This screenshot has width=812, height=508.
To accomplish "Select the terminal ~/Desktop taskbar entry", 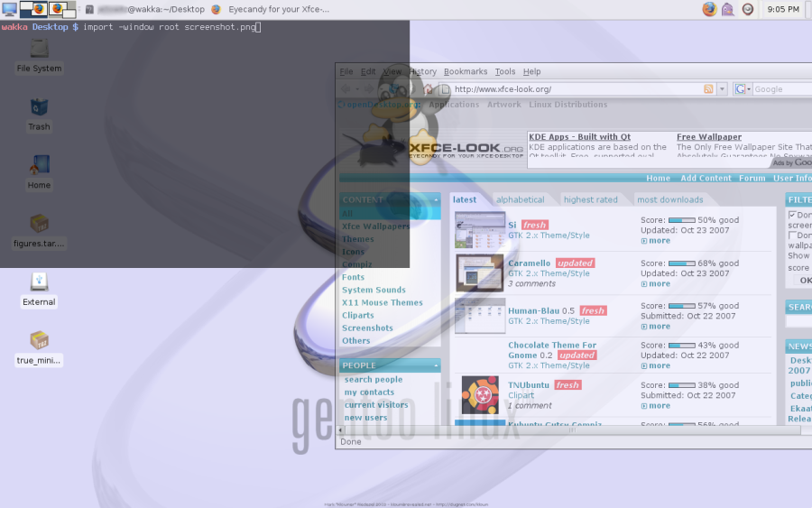I will click(145, 9).
